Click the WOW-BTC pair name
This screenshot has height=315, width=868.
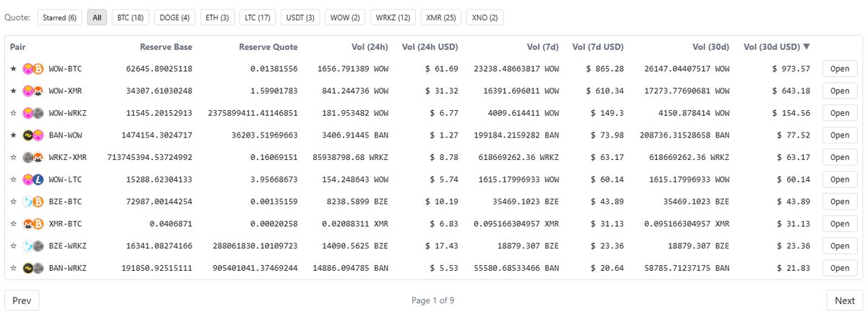(65, 69)
